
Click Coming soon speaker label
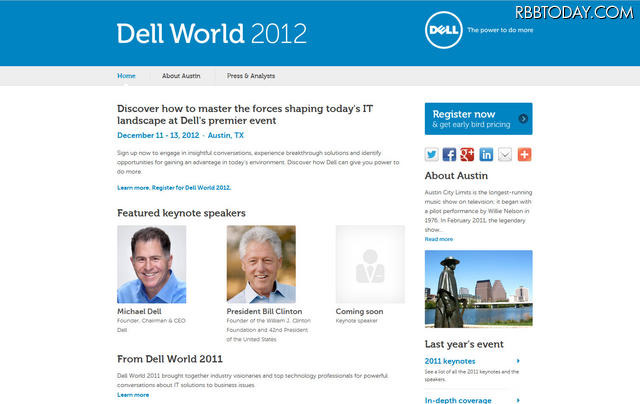[359, 311]
